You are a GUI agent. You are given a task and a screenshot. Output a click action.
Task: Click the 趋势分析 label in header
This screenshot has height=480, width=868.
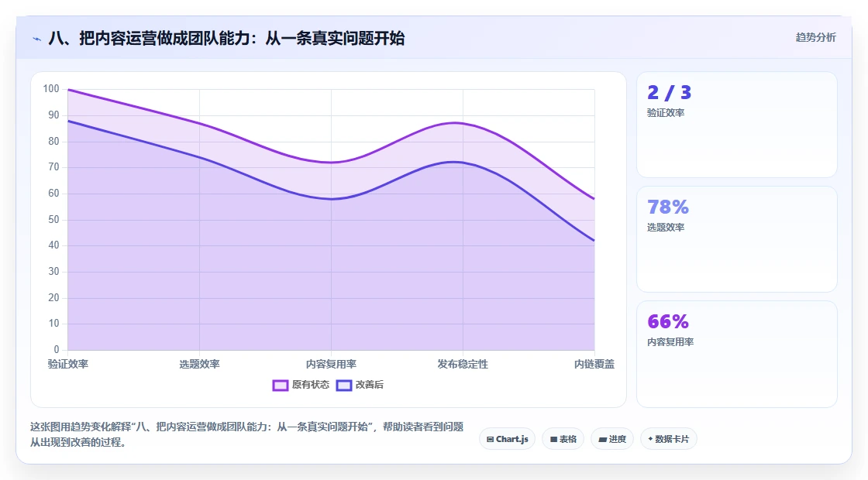point(816,38)
